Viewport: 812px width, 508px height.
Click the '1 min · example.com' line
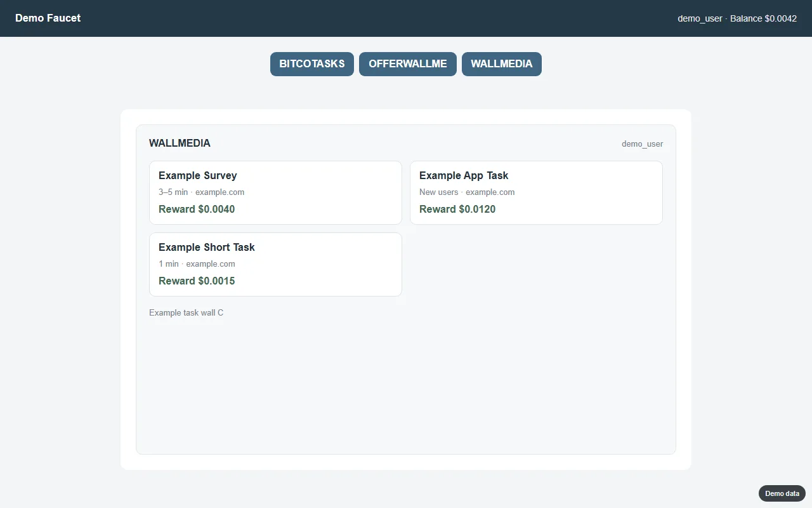(x=197, y=264)
